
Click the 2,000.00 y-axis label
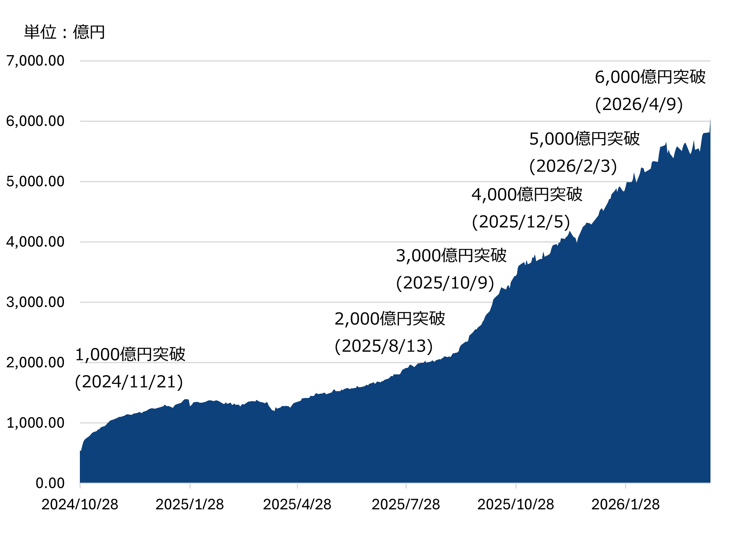pyautogui.click(x=35, y=362)
